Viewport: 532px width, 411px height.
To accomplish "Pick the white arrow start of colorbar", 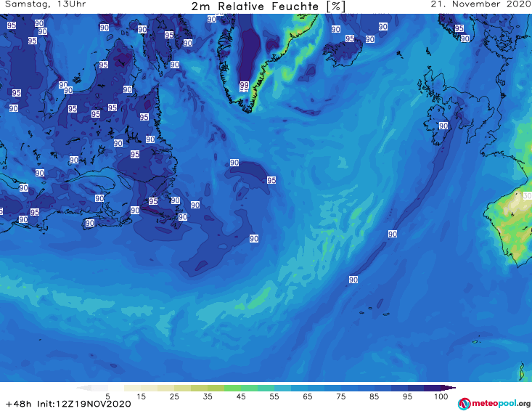I will tap(83, 388).
